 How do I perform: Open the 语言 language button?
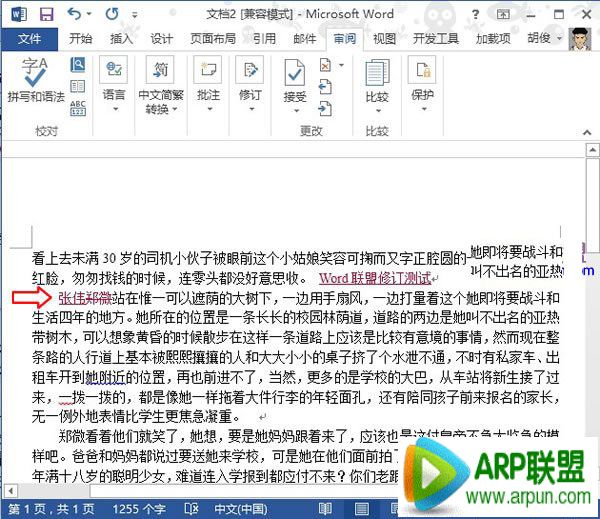click(114, 78)
